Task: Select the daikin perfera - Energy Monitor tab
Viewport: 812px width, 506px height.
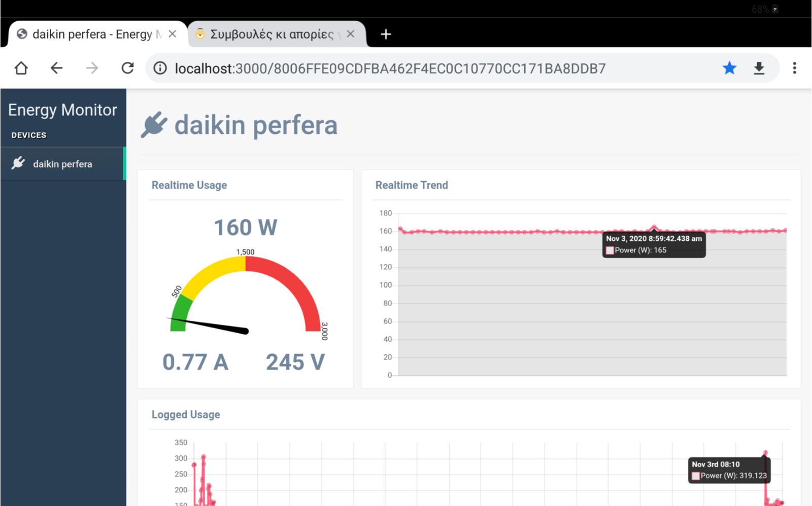Action: click(96, 34)
